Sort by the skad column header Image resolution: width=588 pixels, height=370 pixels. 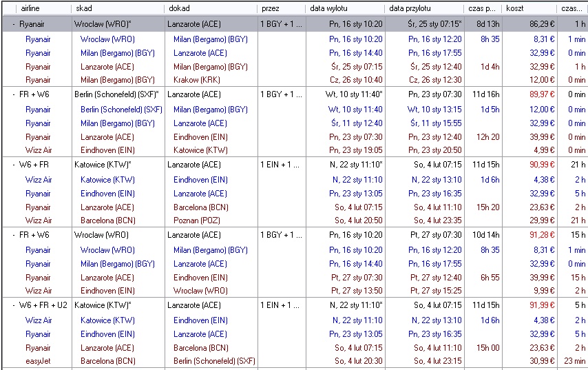point(118,8)
